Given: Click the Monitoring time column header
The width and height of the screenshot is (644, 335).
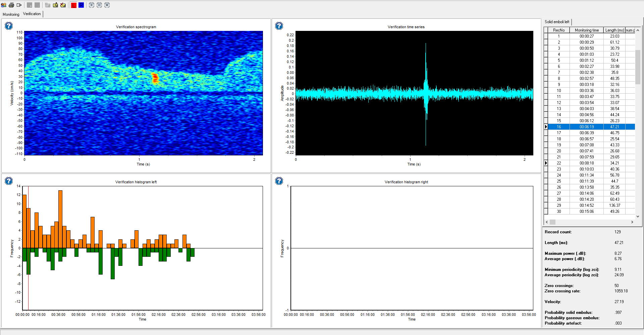Looking at the screenshot, I should (x=586, y=30).
